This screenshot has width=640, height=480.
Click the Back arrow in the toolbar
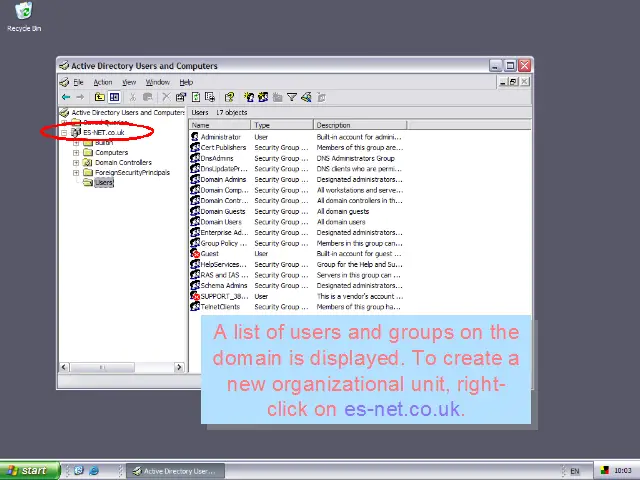(x=66, y=97)
